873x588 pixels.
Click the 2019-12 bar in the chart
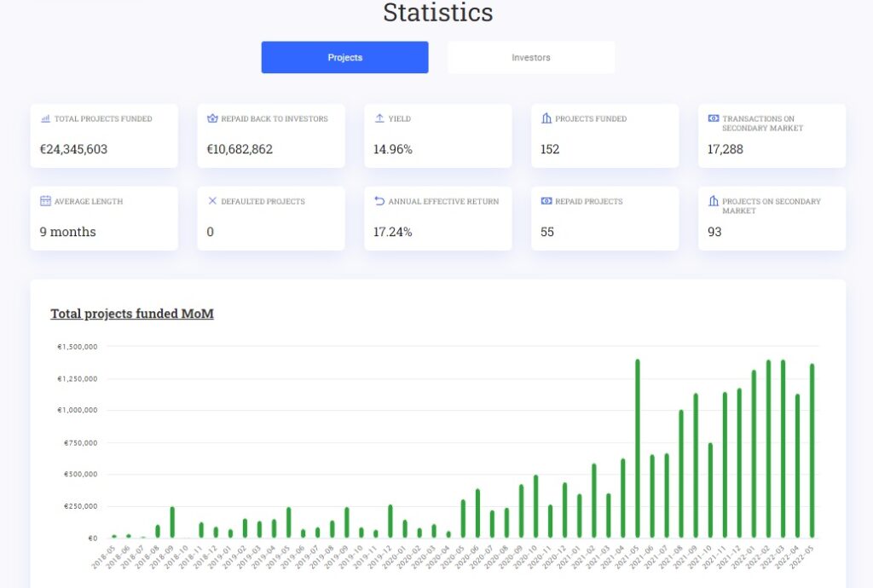click(x=390, y=522)
